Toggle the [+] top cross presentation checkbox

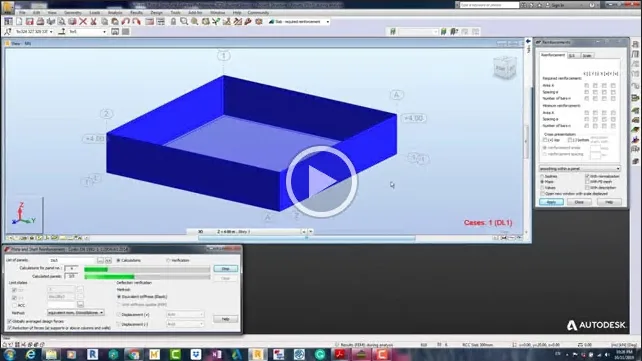tap(545, 140)
